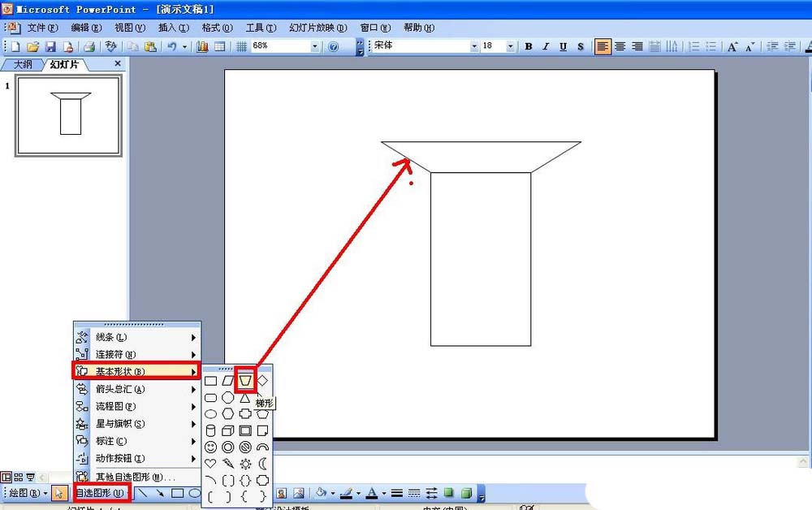Pick the double bracket shape
Screen dimensions: 812x510
click(228, 480)
